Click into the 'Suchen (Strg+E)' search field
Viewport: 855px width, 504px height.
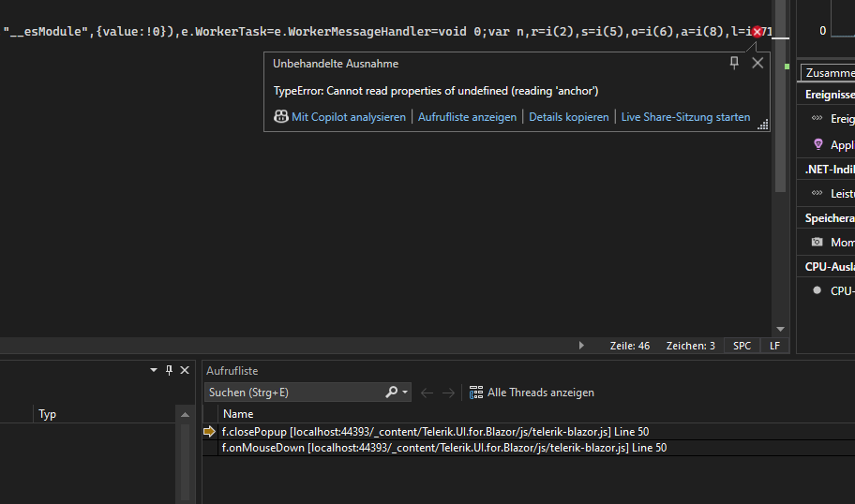pyautogui.click(x=292, y=393)
